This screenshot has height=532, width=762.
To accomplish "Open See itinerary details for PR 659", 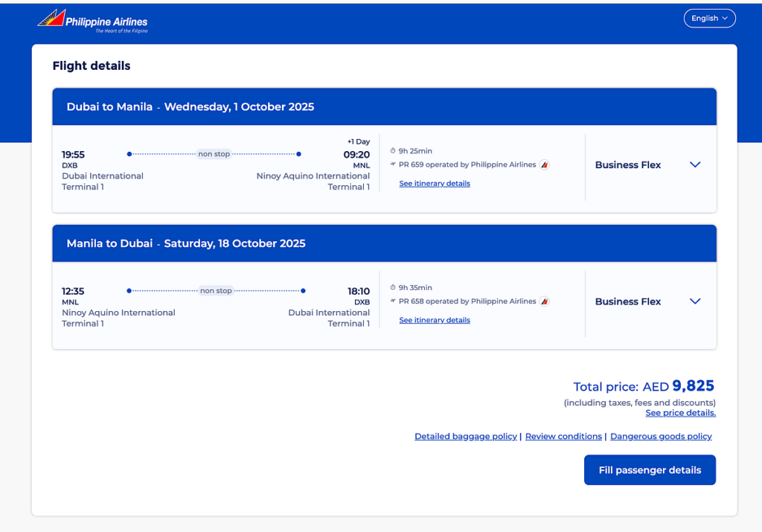I will 435,184.
